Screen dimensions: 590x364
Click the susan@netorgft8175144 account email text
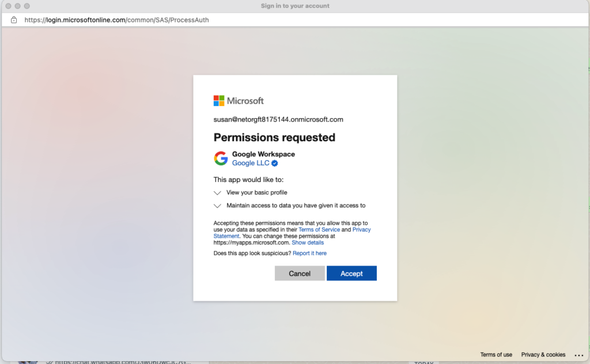point(278,120)
